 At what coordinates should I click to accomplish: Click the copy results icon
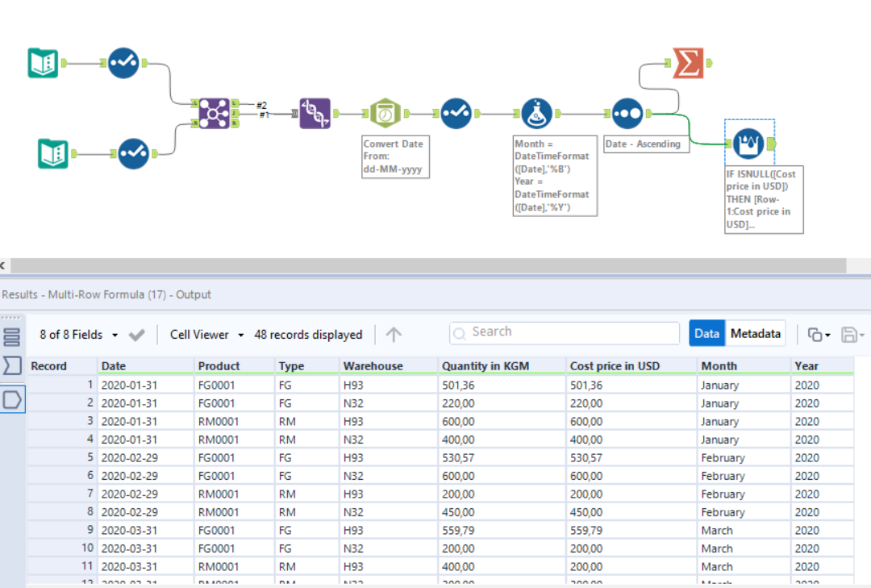815,335
